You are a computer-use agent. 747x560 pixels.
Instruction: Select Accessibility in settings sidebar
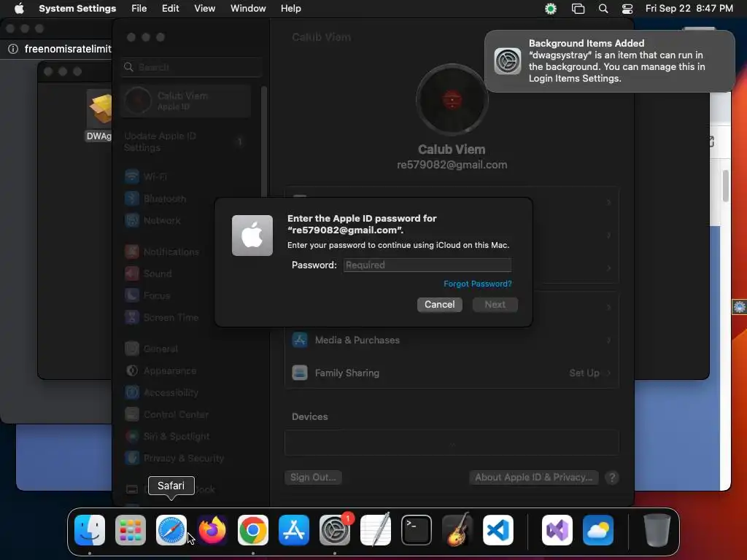[186, 393]
